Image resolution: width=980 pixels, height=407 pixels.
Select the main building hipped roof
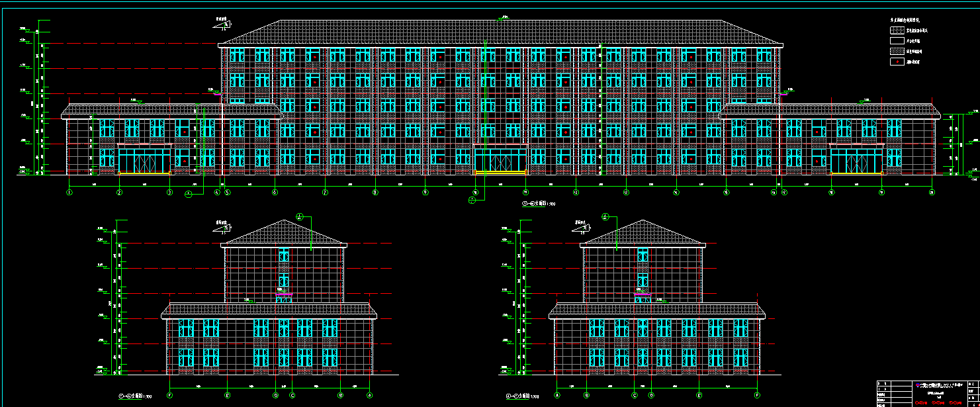pyautogui.click(x=500, y=33)
